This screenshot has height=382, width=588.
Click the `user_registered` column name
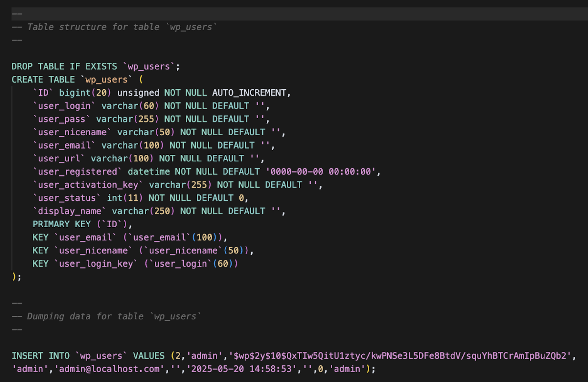coord(78,171)
